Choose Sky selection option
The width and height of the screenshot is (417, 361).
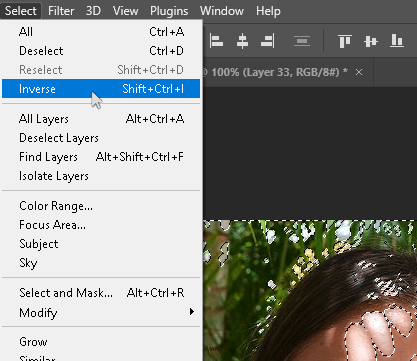tap(101, 263)
